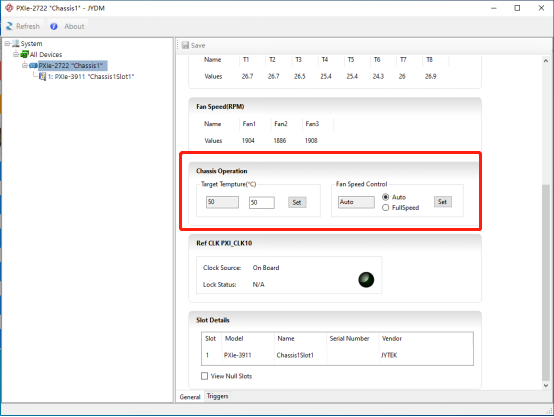
Task: Switch to the General tab
Action: (190, 397)
